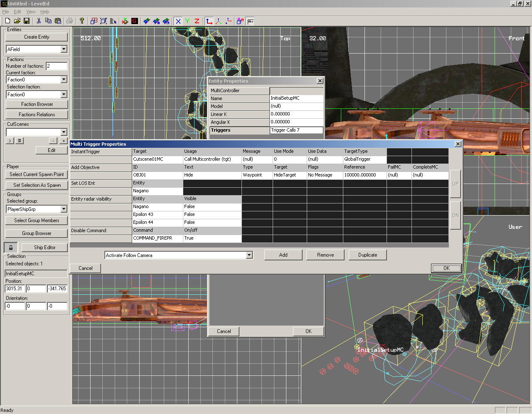
Task: Click the plain green-blue tile icon
Action: [147, 21]
